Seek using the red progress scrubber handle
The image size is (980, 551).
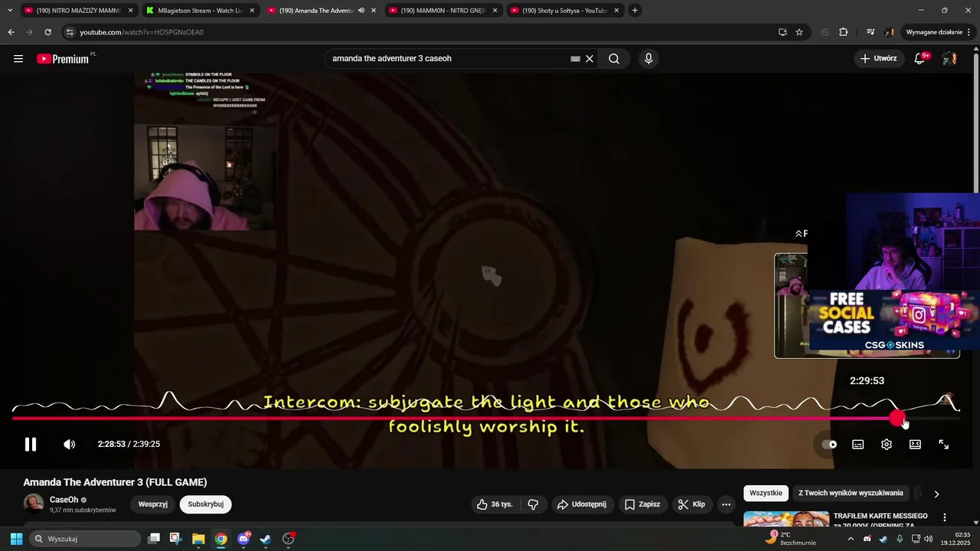click(897, 418)
